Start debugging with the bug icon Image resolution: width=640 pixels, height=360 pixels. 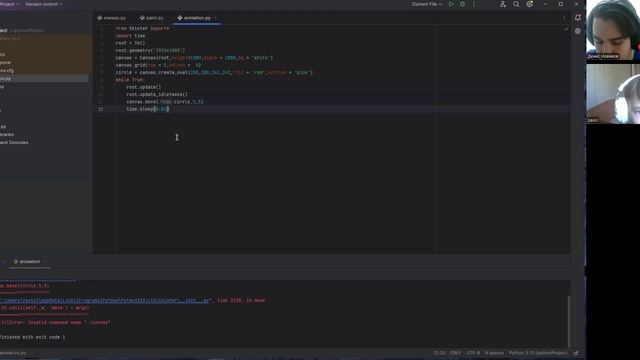[x=462, y=4]
